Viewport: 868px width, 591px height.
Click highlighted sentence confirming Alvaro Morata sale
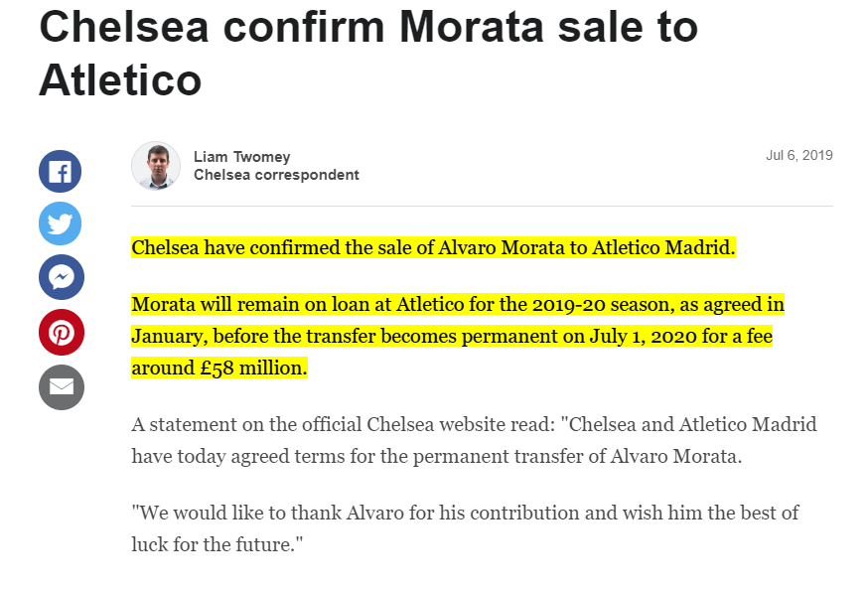433,247
